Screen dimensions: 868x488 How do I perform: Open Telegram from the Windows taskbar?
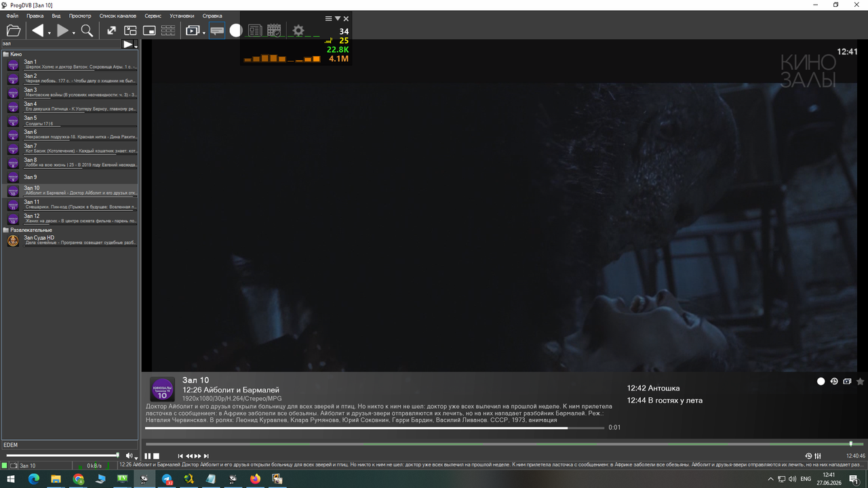[167, 479]
